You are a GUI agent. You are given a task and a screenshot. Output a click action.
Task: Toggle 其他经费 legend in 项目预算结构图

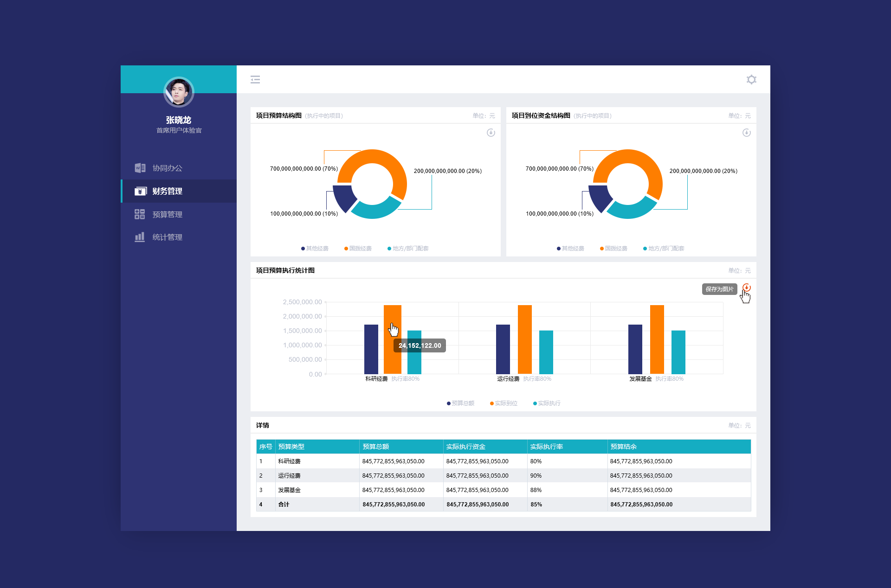pyautogui.click(x=315, y=249)
